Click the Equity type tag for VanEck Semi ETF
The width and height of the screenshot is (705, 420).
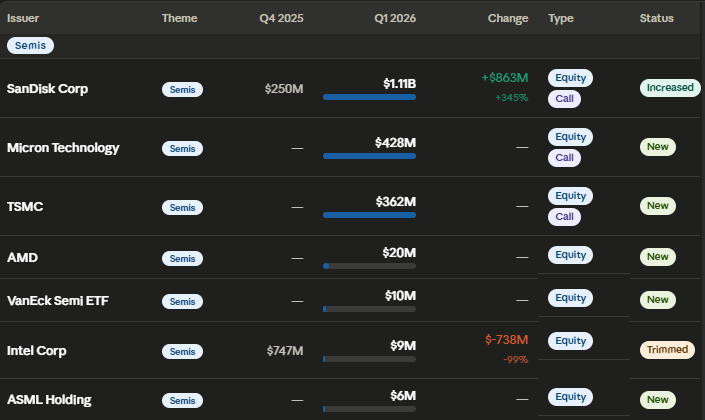(570, 298)
